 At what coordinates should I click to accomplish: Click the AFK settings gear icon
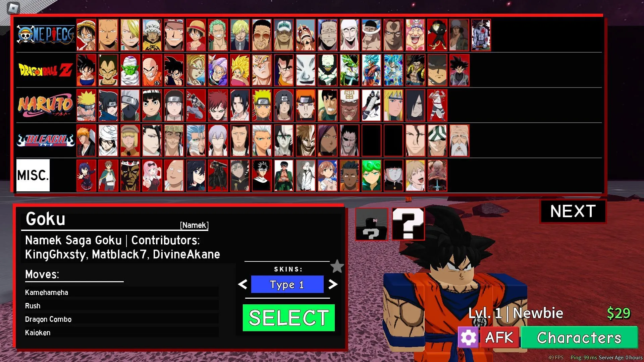[468, 337]
